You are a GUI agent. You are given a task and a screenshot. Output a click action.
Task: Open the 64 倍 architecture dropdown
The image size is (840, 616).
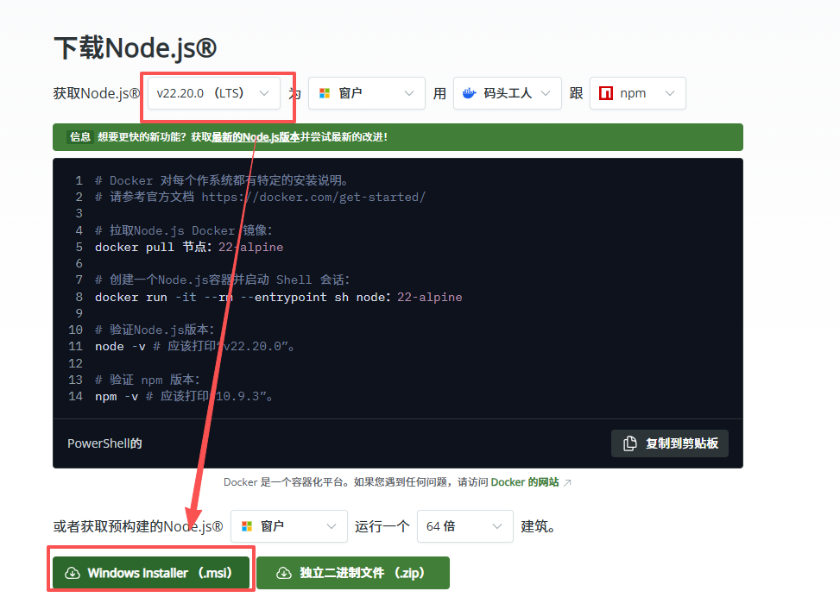[465, 526]
